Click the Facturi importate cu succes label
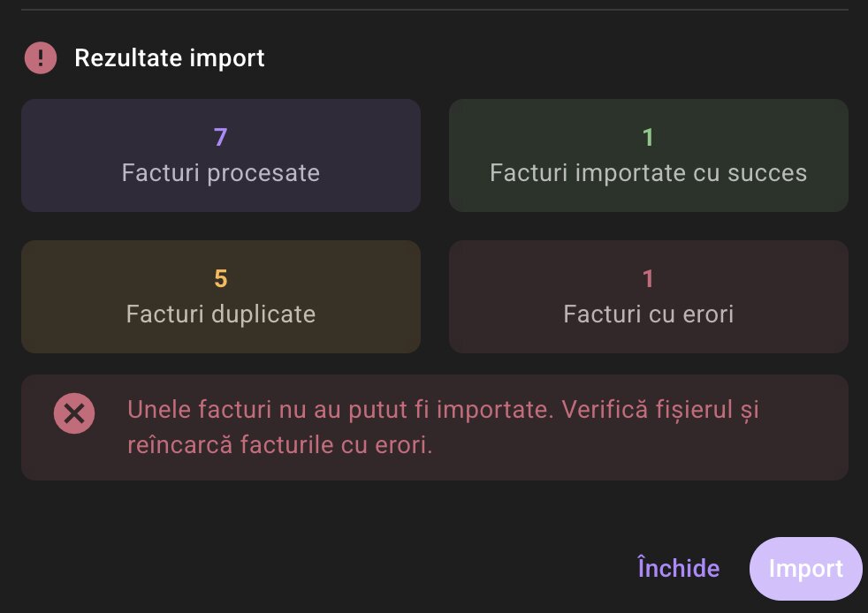 coord(648,173)
